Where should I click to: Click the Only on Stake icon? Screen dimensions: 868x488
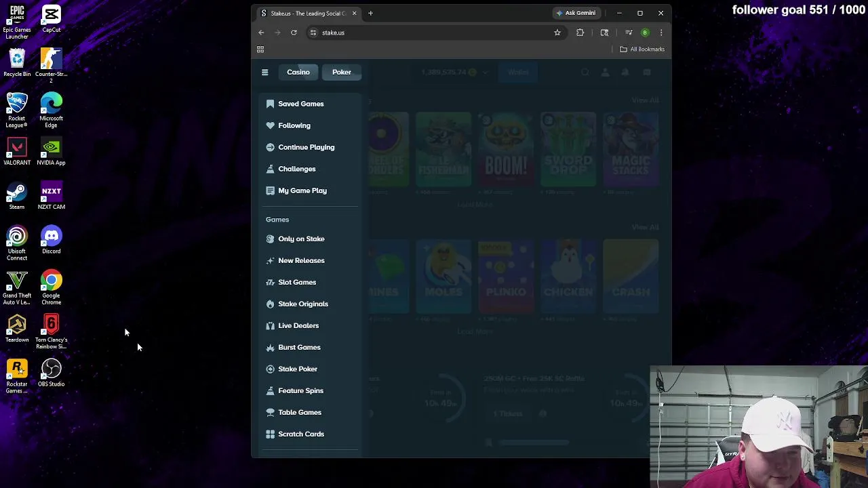point(270,239)
